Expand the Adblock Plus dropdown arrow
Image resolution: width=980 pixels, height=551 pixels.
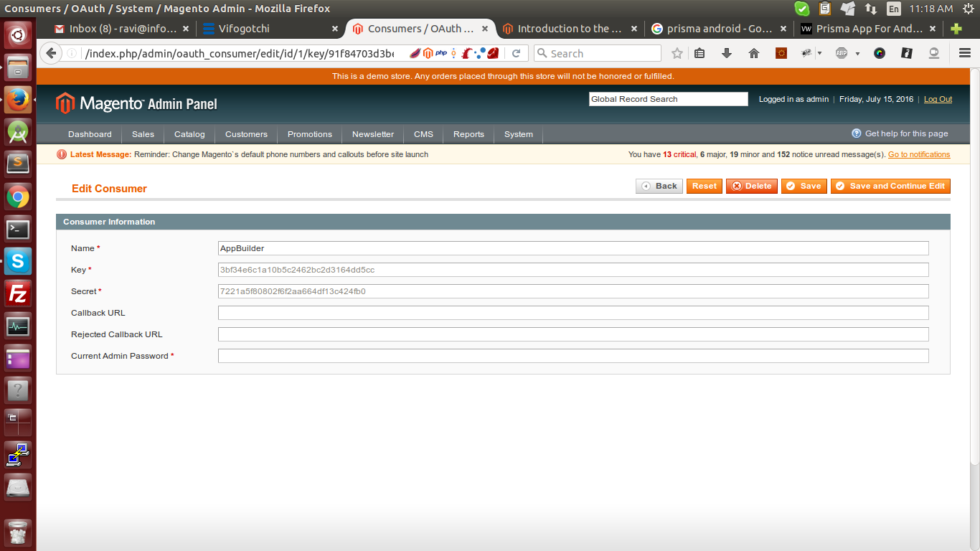coord(857,54)
